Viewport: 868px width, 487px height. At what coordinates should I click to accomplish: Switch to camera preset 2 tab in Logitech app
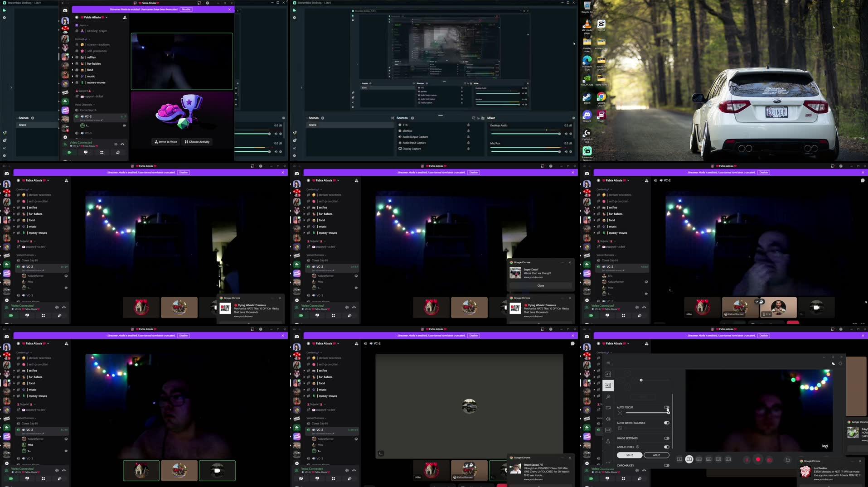(689, 459)
